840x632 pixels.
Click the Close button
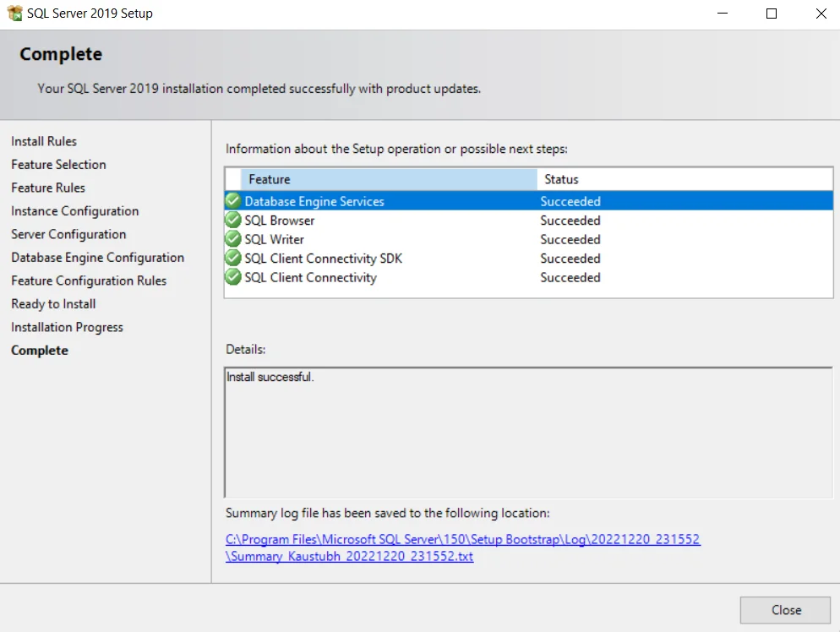(784, 609)
